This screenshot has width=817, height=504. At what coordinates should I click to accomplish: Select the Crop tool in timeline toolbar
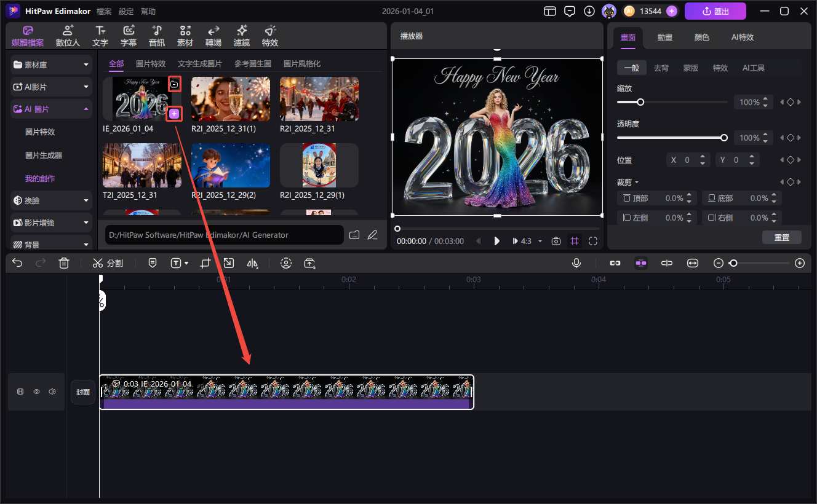pyautogui.click(x=205, y=263)
